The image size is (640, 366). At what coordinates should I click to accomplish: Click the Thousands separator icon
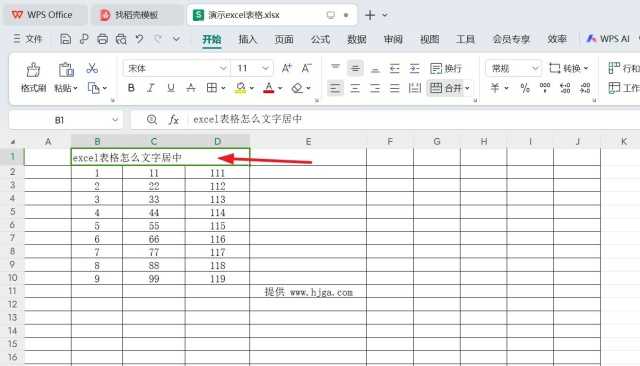coord(545,88)
